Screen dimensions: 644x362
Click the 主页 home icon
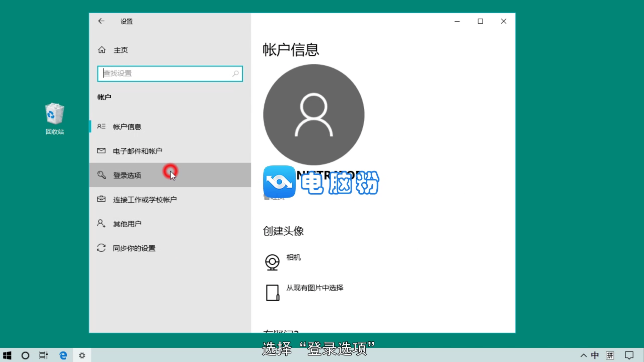101,50
